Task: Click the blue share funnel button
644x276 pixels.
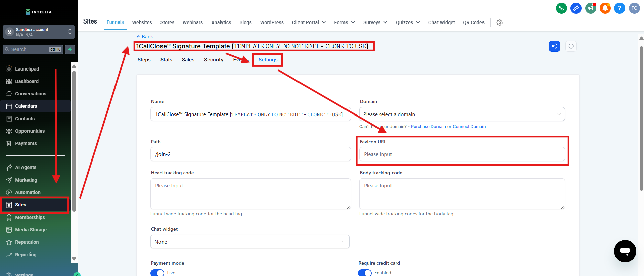Action: tap(554, 46)
